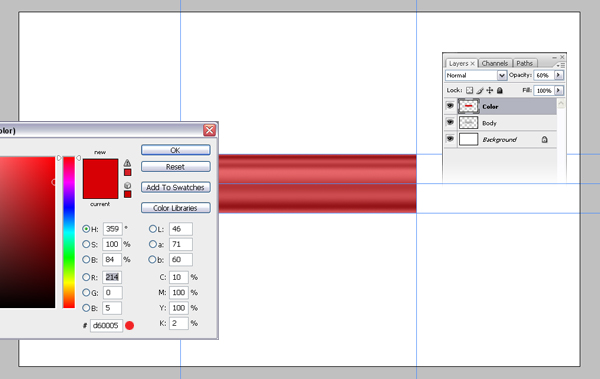
Task: Click the a field showing 71
Action: click(181, 244)
